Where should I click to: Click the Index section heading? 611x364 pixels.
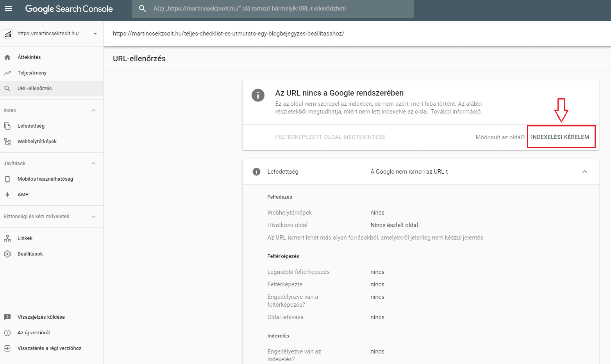(x=10, y=110)
